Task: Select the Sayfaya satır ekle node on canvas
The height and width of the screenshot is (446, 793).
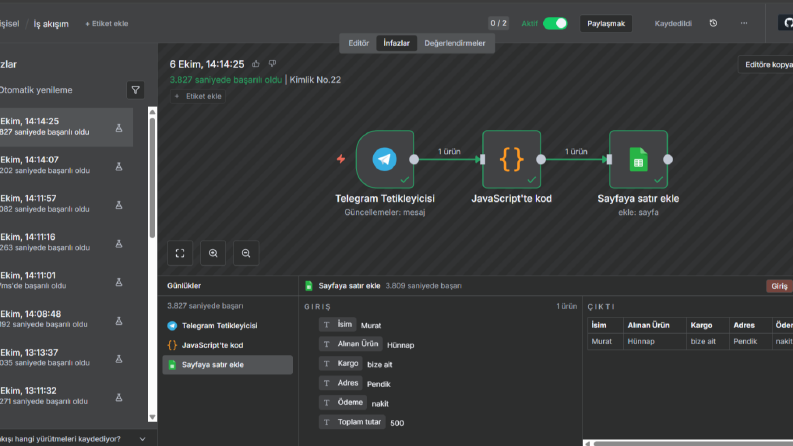Action: point(638,159)
